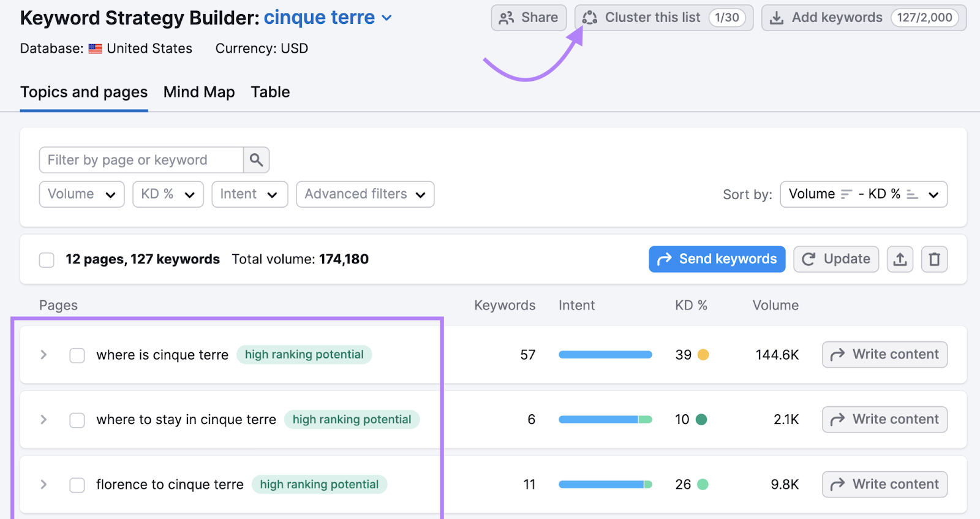Expand the florence to cinque terre row
Viewport: 980px width, 519px height.
pyautogui.click(x=43, y=485)
